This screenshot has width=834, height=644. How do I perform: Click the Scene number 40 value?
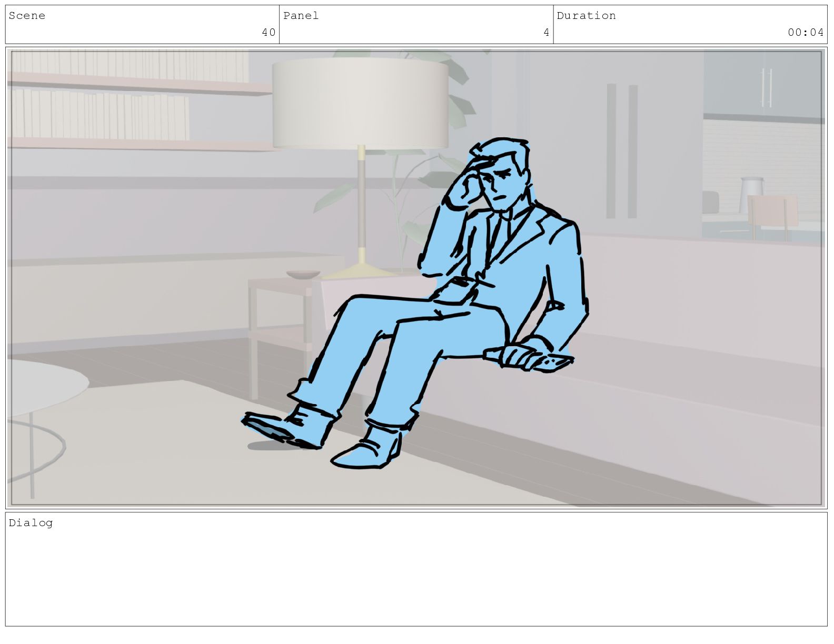(269, 33)
